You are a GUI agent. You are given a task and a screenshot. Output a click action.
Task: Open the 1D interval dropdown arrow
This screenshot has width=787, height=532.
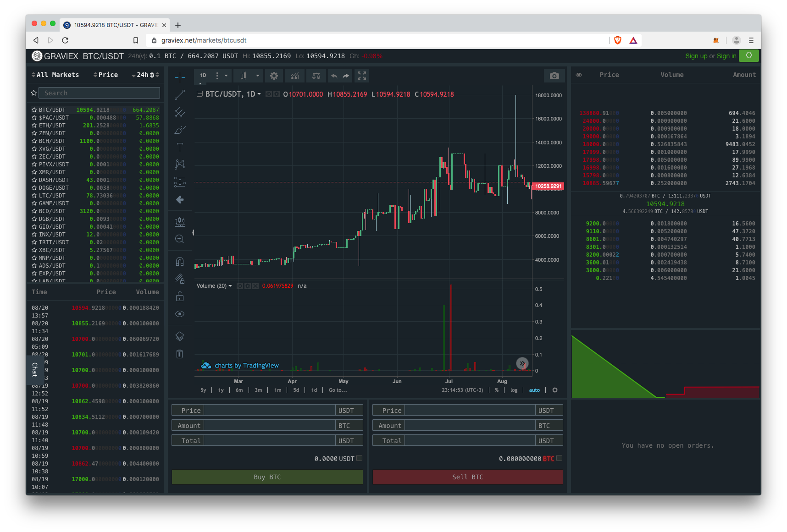(x=226, y=76)
